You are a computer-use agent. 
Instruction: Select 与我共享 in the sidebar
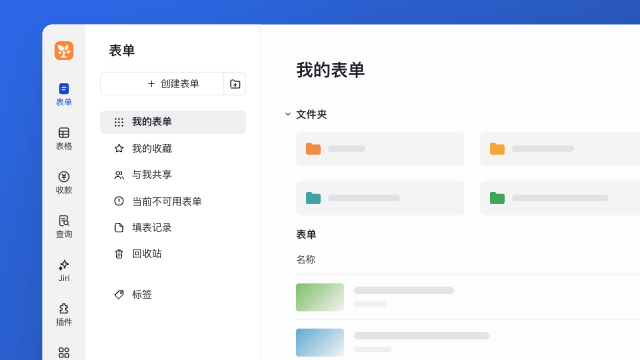173,175
